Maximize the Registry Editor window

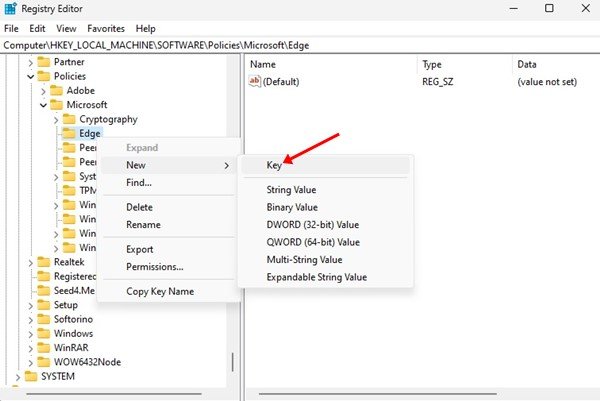(549, 8)
